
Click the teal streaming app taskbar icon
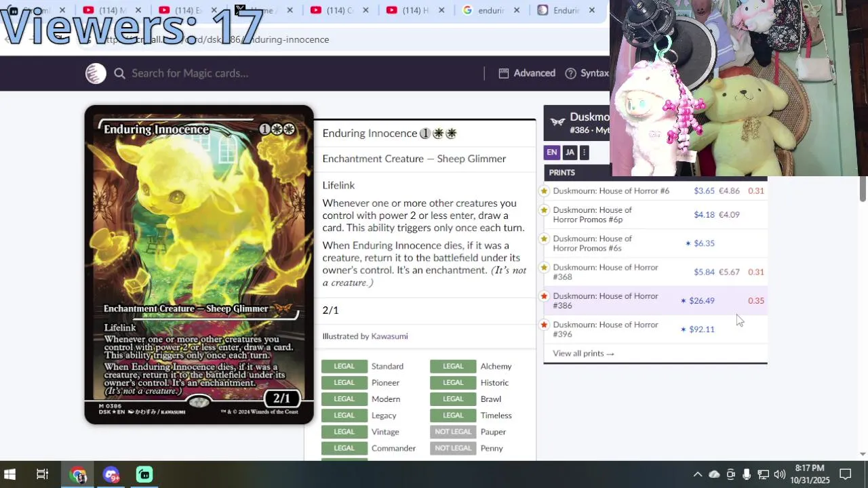[144, 474]
